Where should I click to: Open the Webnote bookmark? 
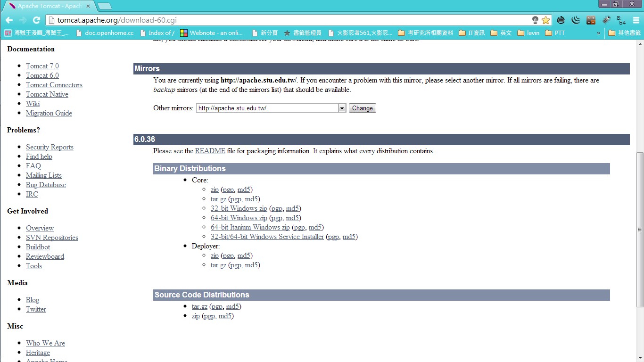pyautogui.click(x=212, y=33)
